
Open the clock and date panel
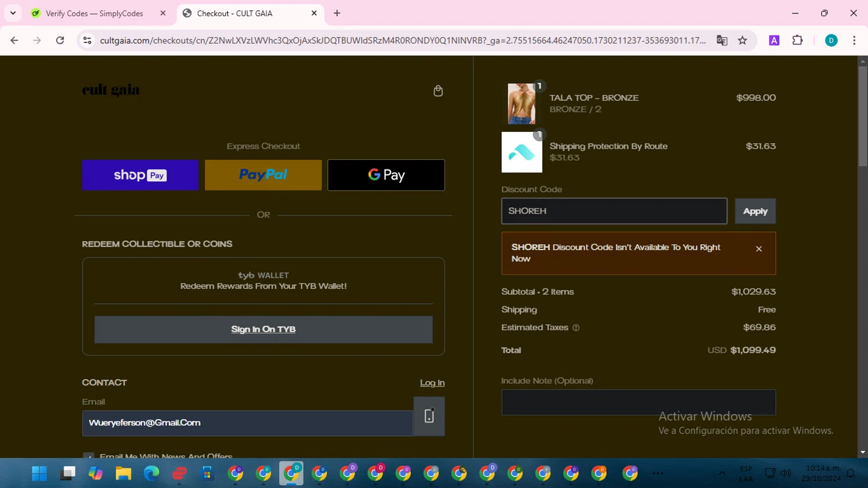822,474
